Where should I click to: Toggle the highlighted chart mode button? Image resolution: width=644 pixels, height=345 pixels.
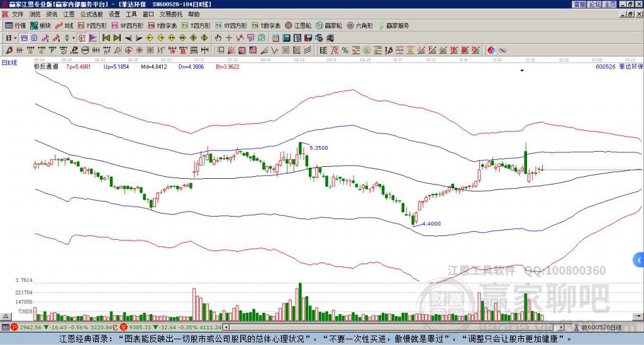click(24, 38)
